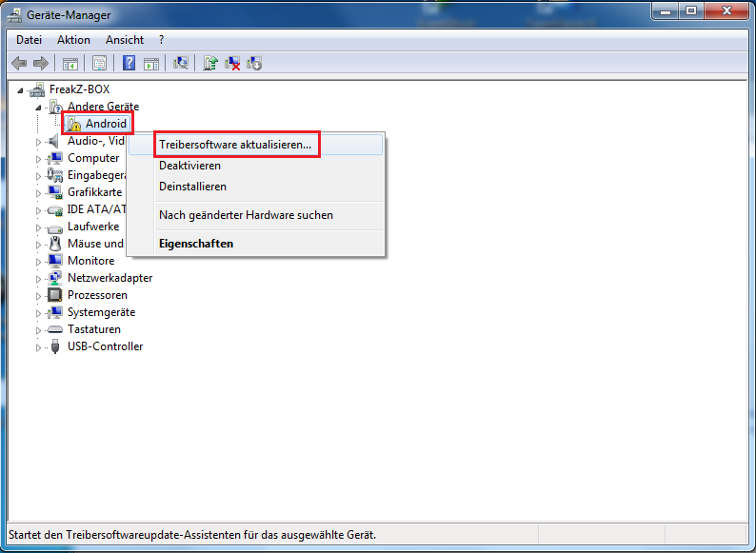The height and width of the screenshot is (553, 756).
Task: Click the Android device warning icon
Action: pyautogui.click(x=73, y=124)
